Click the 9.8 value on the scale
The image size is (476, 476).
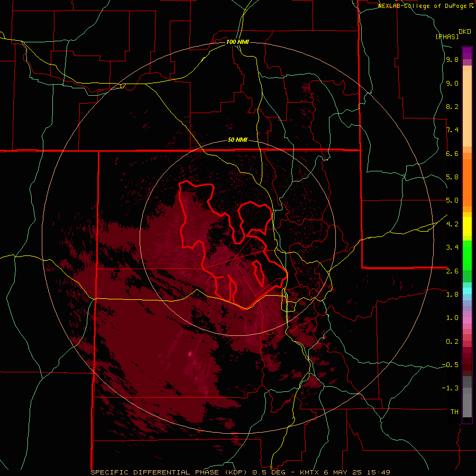pos(452,60)
